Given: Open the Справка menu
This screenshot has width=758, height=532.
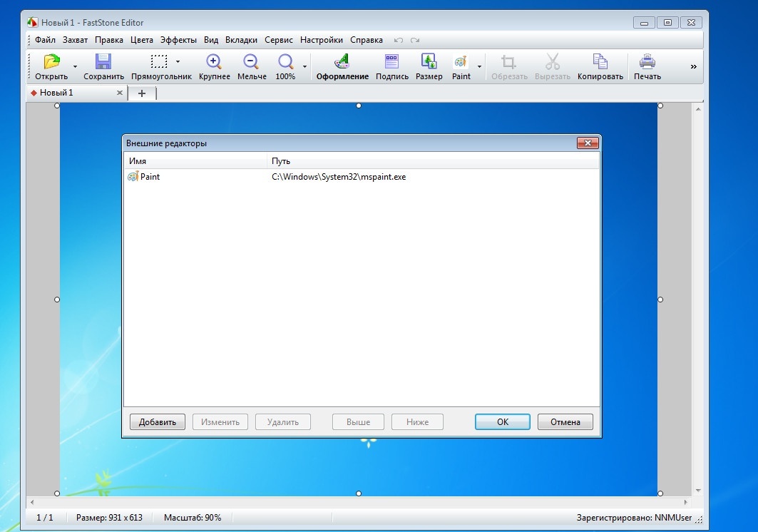Looking at the screenshot, I should [367, 40].
